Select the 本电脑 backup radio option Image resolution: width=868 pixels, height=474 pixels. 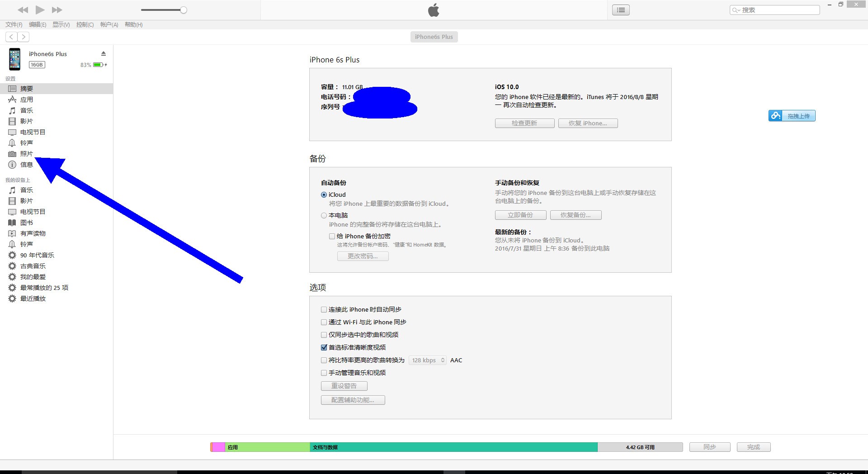(324, 216)
